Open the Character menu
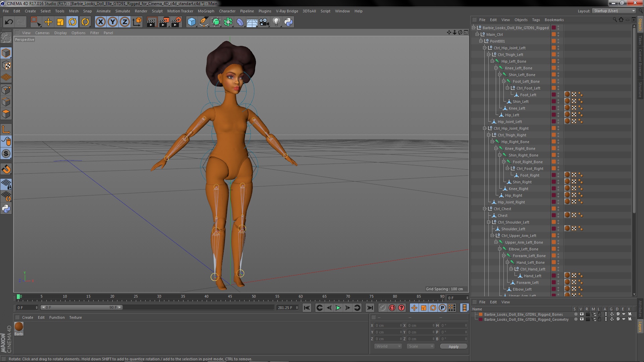The width and height of the screenshot is (644, 362). coord(227,11)
